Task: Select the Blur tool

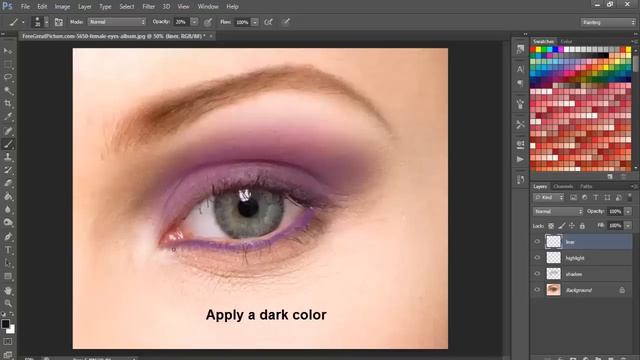Action: (x=8, y=210)
